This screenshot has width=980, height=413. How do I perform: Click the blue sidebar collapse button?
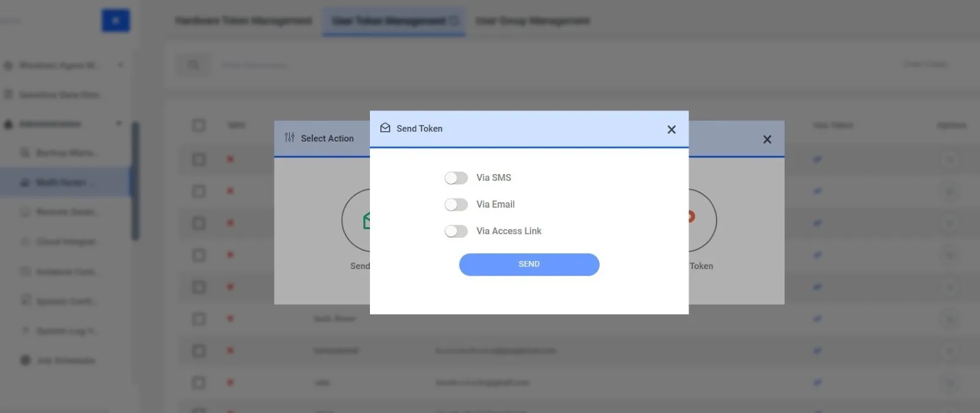pyautogui.click(x=116, y=20)
